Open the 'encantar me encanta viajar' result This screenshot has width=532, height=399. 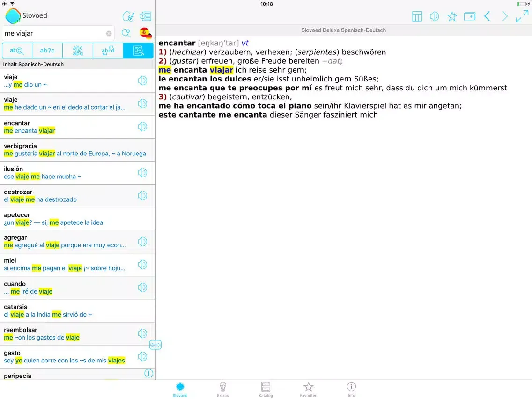pos(78,126)
